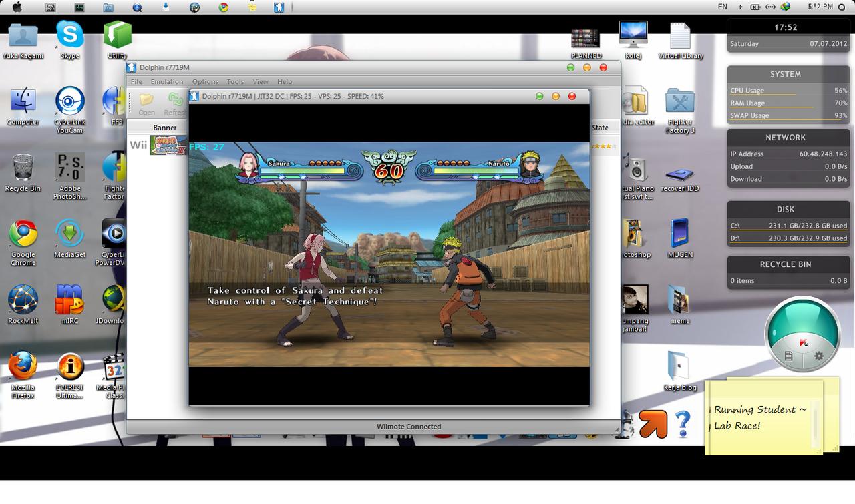Select the Naruto game banner in list
The height and width of the screenshot is (504, 855).
pos(169,145)
